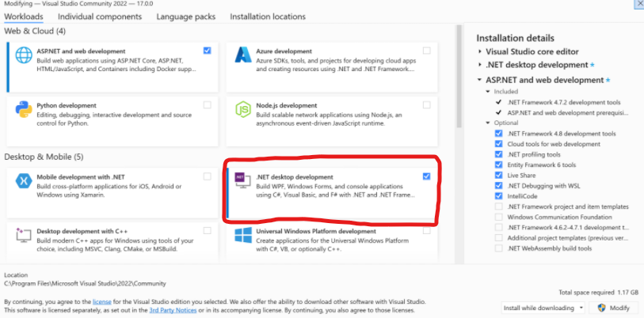Click the Desktop & Mobile (5) heading
Screen dimensions: 644x318
pyautogui.click(x=44, y=157)
